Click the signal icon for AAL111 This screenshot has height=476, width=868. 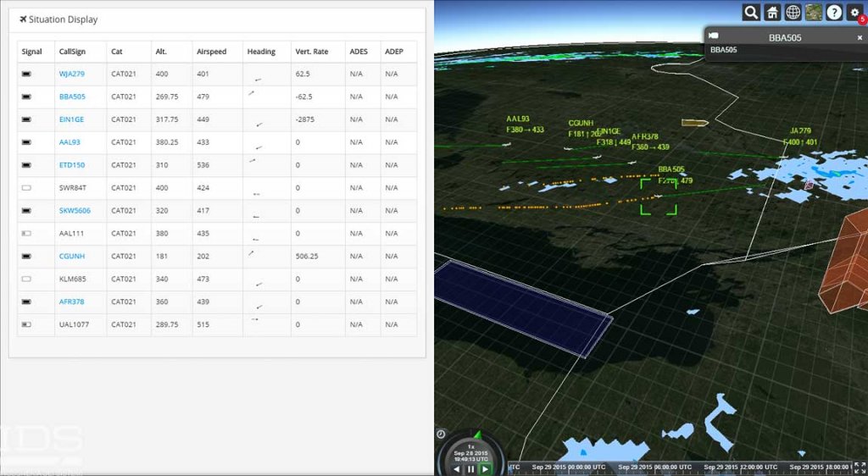click(x=26, y=233)
